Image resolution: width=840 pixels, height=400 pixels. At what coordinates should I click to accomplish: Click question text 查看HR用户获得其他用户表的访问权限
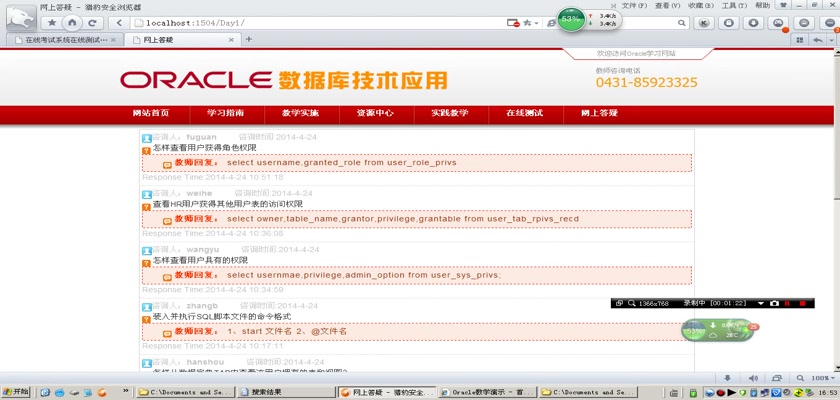(x=228, y=204)
